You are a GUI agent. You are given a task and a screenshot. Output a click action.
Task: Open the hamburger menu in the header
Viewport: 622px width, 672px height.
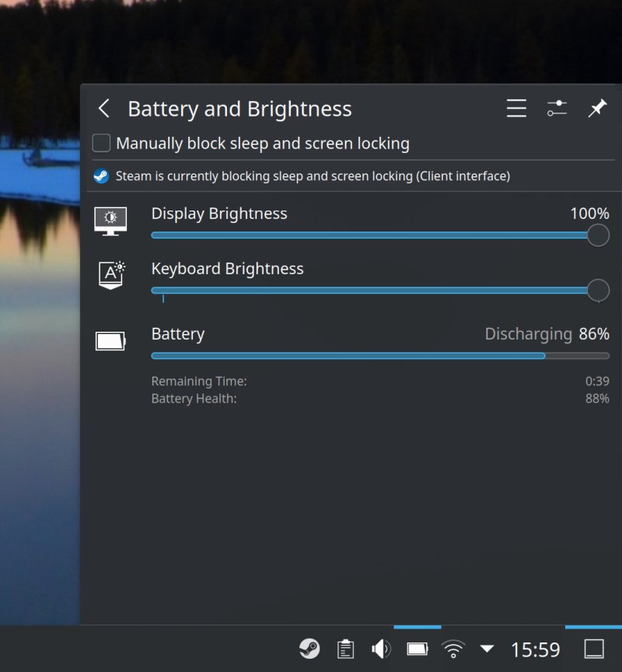[516, 109]
